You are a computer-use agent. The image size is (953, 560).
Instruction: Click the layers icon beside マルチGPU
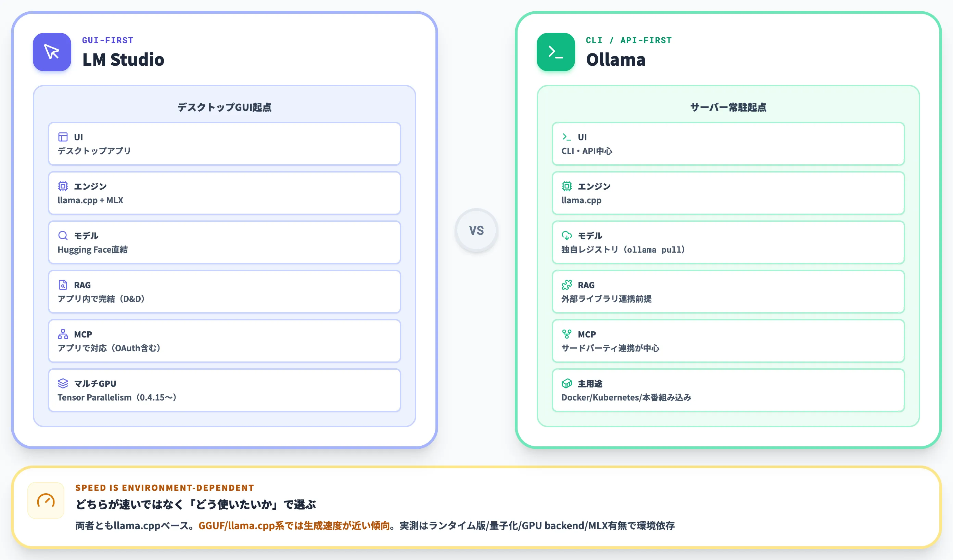(x=63, y=383)
